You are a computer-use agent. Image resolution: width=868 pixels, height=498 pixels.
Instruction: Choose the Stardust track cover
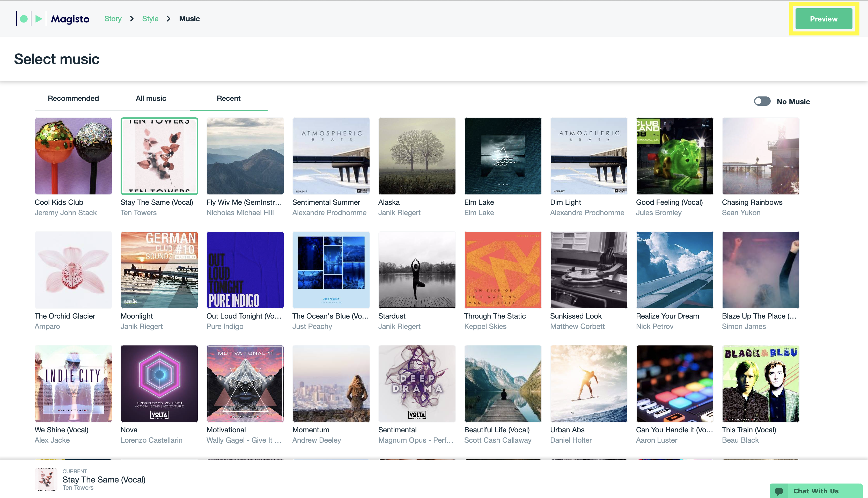pos(417,270)
